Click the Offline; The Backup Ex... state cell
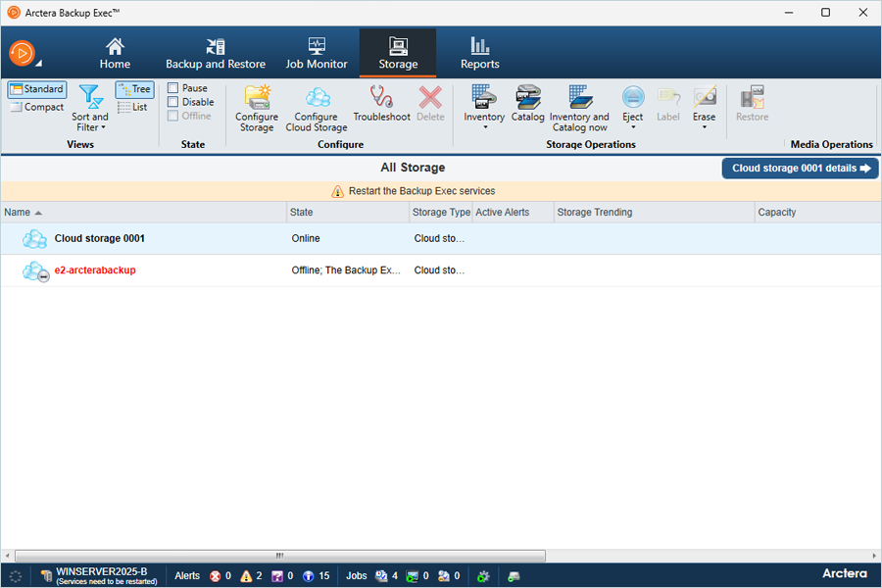The height and width of the screenshot is (588, 882). (x=346, y=270)
